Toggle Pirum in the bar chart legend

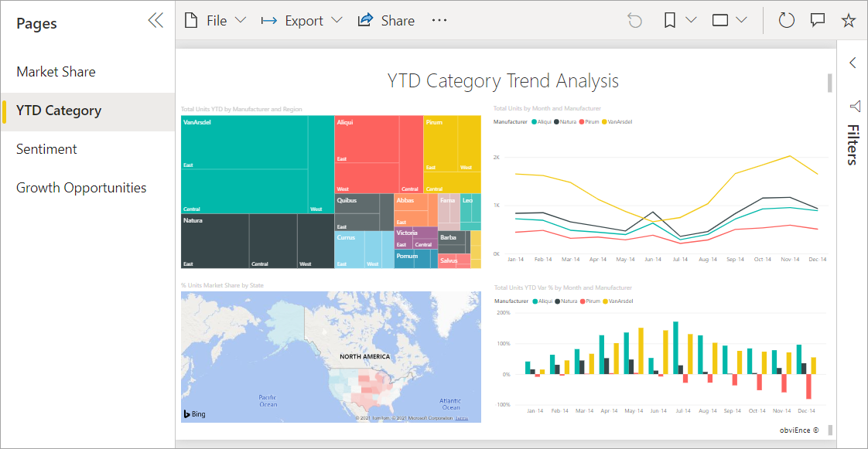[589, 301]
